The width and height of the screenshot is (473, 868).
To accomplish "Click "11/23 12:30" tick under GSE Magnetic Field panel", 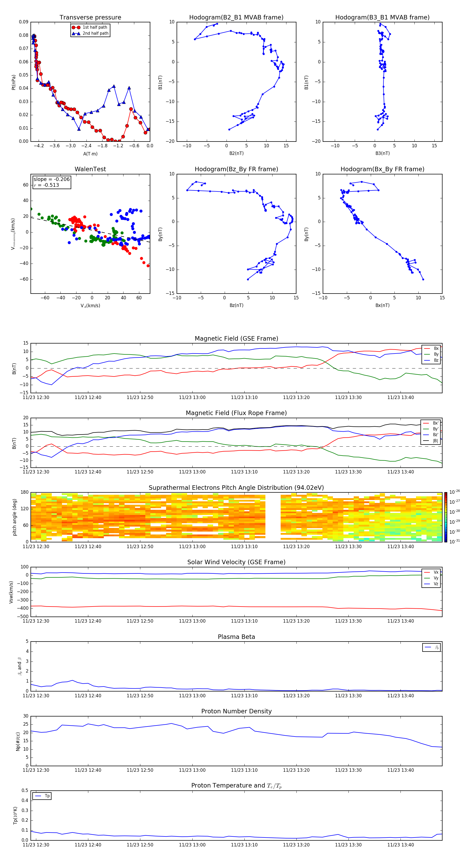I will (36, 398).
